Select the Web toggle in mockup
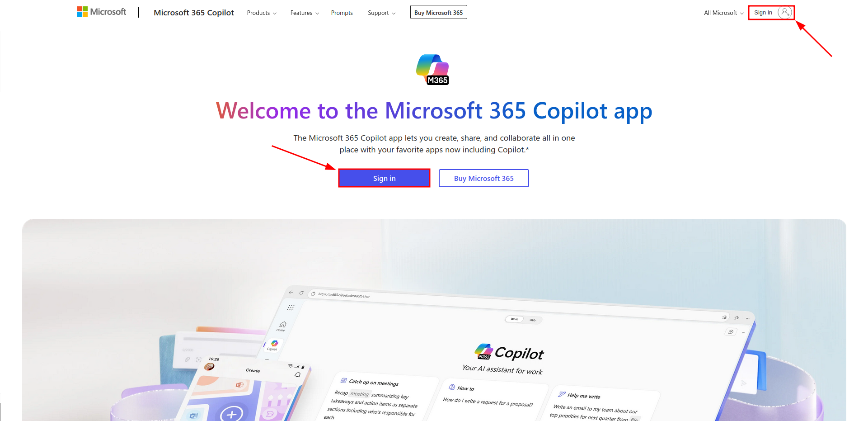868x421 pixels. click(x=532, y=320)
